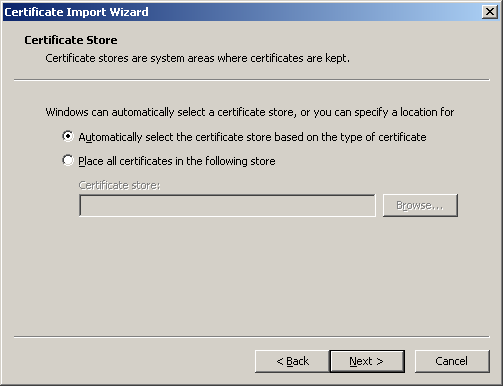Image resolution: width=503 pixels, height=386 pixels.
Task: Select the automatic certificate store radio button
Action: coord(68,136)
